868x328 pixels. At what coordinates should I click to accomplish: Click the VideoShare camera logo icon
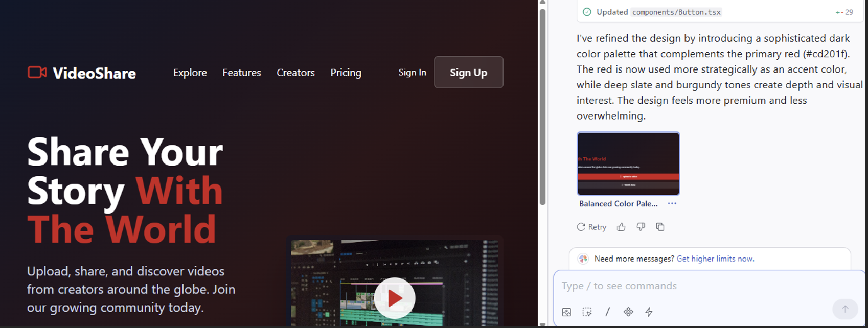point(37,73)
